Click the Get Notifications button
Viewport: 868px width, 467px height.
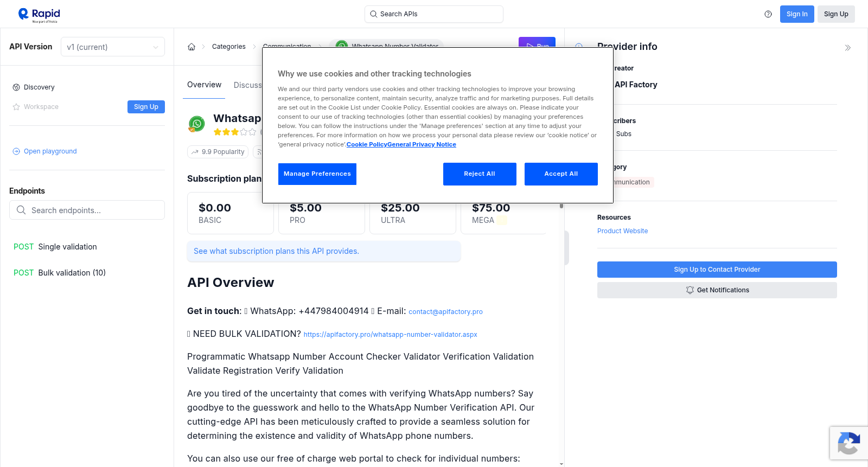coord(717,290)
